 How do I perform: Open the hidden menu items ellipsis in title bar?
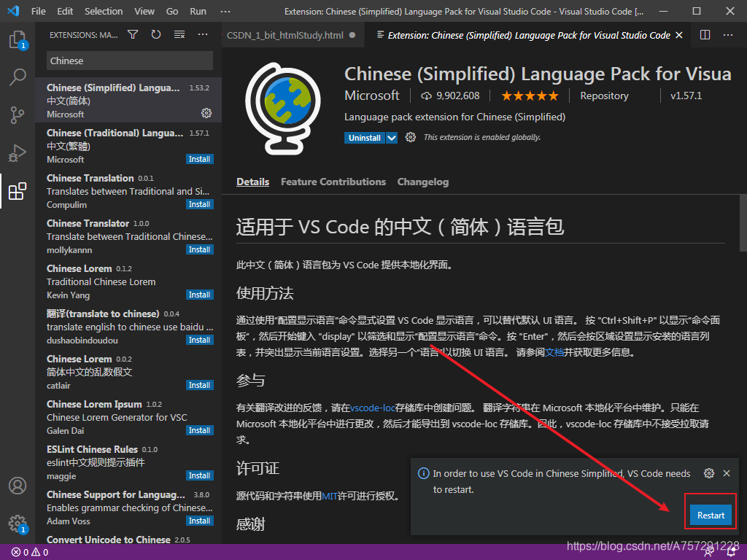[x=225, y=12]
